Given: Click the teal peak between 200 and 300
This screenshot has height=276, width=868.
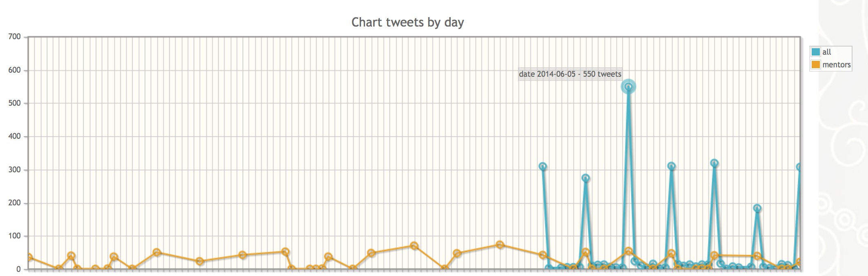Looking at the screenshot, I should point(586,178).
